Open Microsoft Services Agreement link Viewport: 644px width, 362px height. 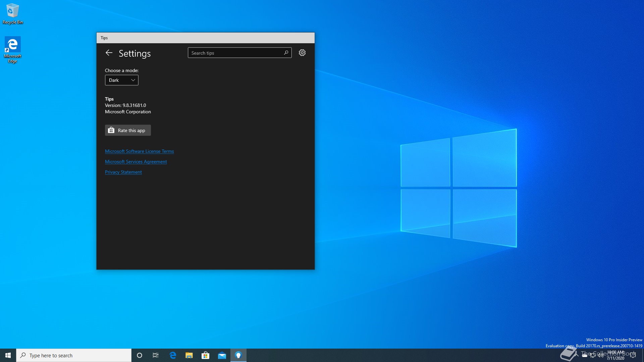[x=136, y=162]
